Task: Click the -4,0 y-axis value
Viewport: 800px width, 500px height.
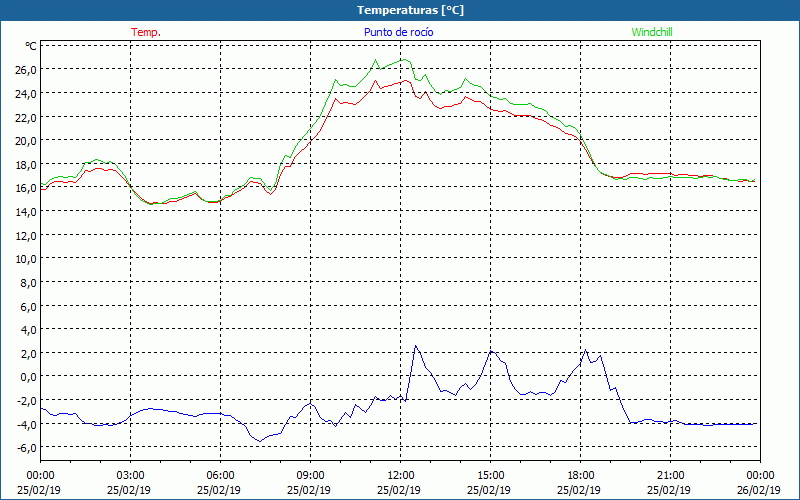Action: pos(27,424)
